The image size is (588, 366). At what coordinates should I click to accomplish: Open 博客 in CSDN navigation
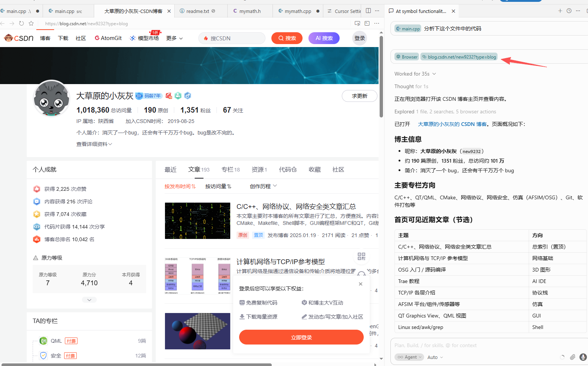(x=45, y=38)
